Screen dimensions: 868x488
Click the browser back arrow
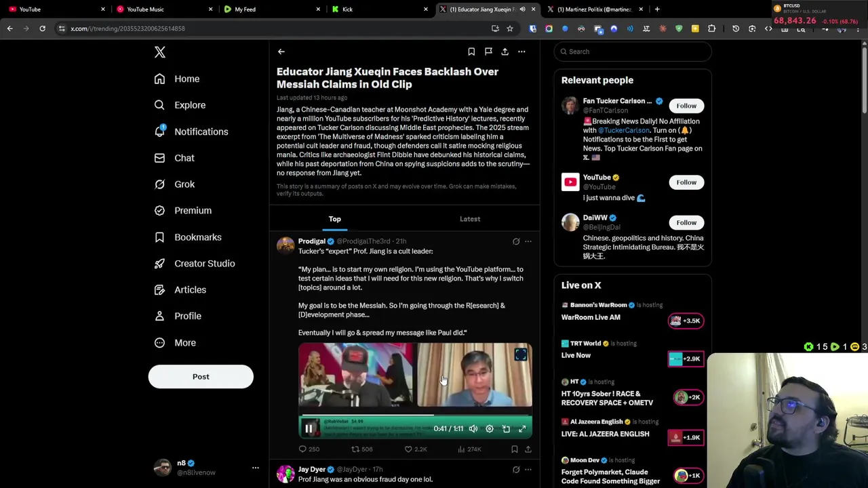click(x=10, y=28)
